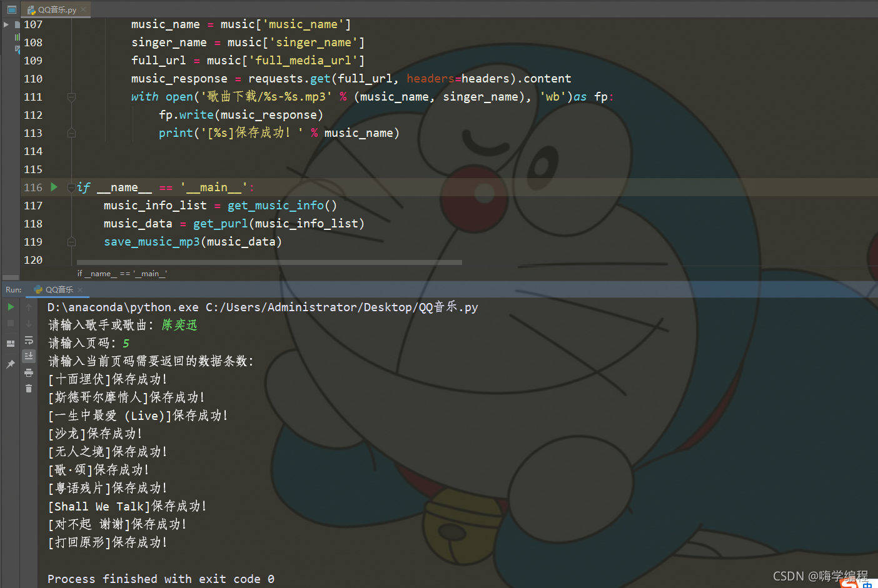Viewport: 878px width, 588px height.
Task: Click the blue window icon beside the editor tabs
Action: [11, 9]
